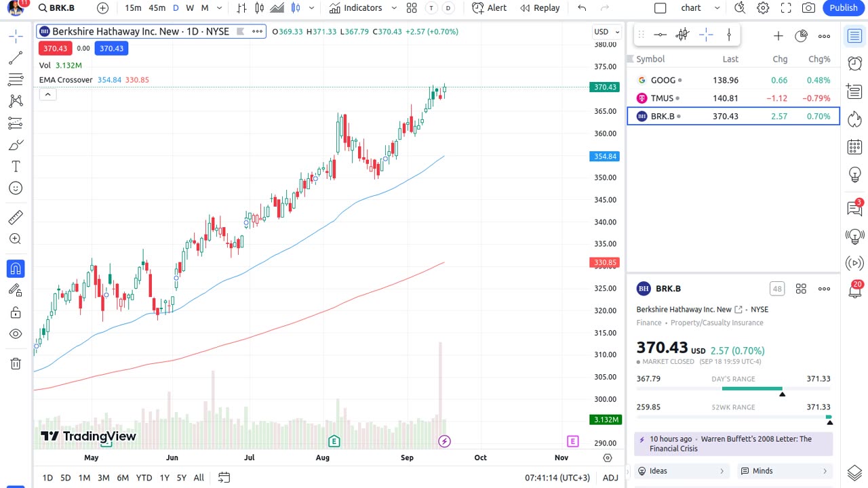The image size is (868, 488).
Task: Select the 6M date range
Action: [123, 478]
